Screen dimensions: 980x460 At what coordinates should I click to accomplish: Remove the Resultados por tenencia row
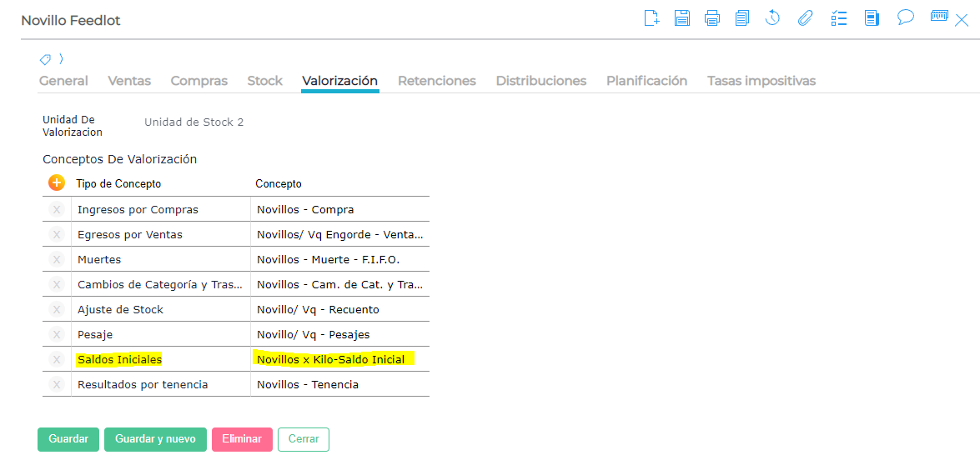point(56,384)
